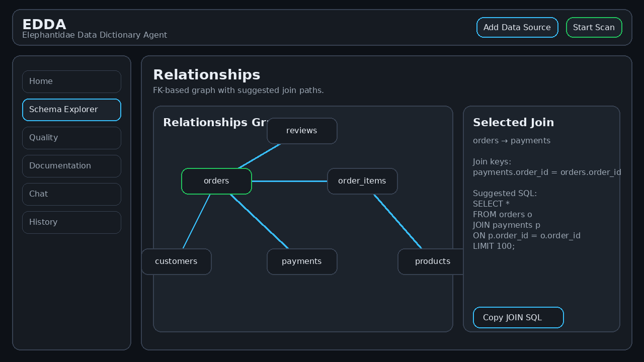This screenshot has width=644, height=362.
Task: Select the orders node in the graph
Action: coord(216,181)
